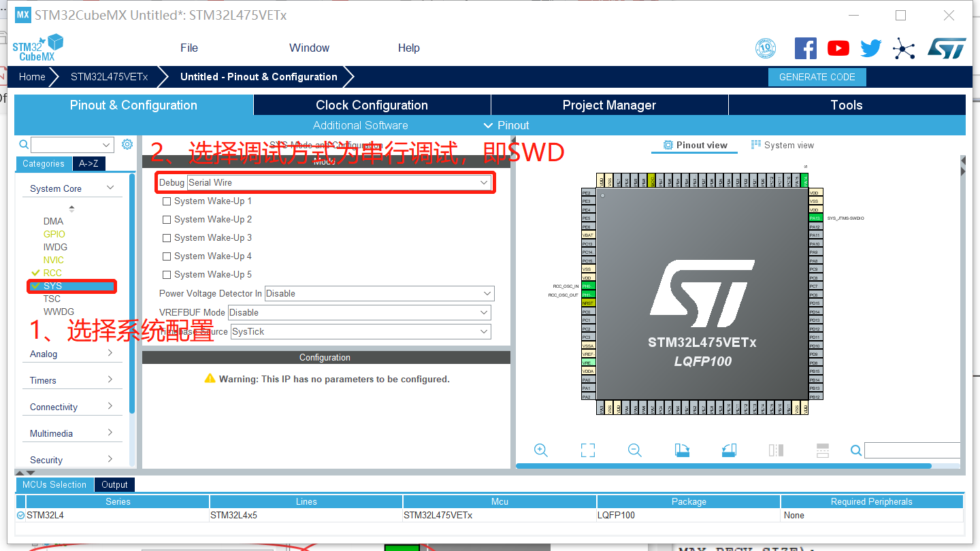The width and height of the screenshot is (980, 551).
Task: Enable System Wake-Up 1 checkbox
Action: point(167,201)
